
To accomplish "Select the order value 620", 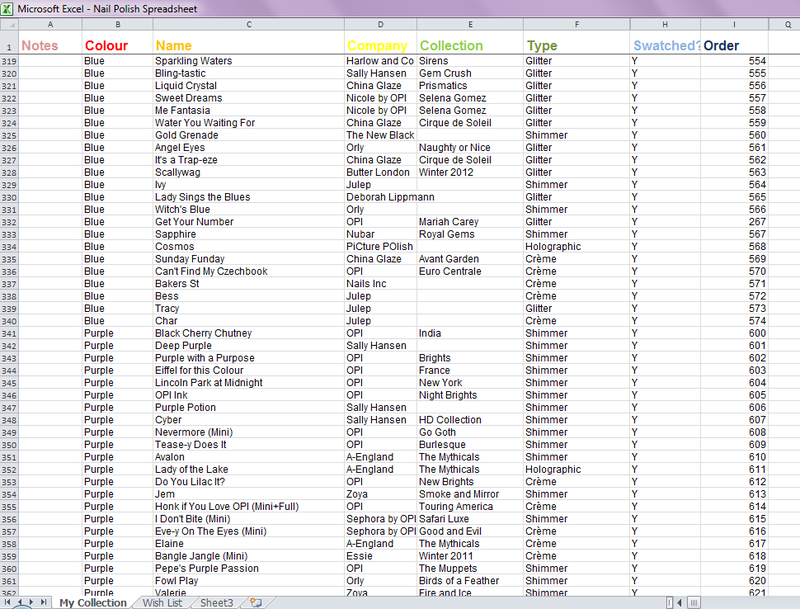I will 734,581.
